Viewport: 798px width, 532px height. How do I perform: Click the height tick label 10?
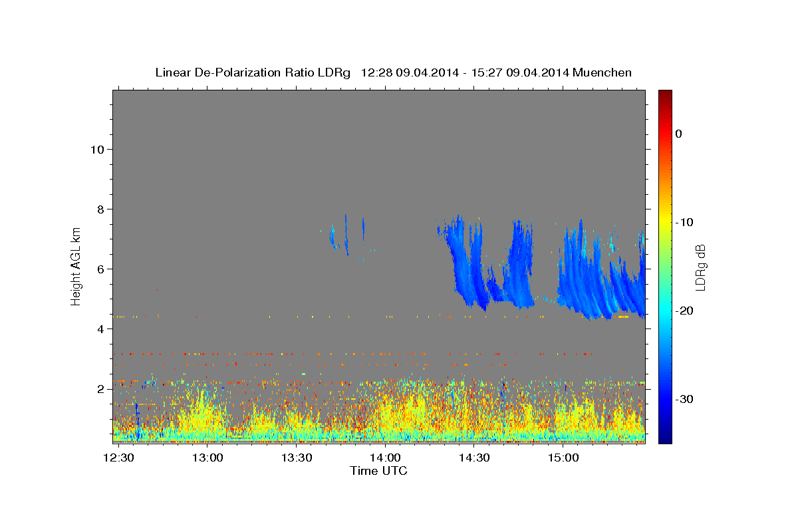click(x=96, y=149)
